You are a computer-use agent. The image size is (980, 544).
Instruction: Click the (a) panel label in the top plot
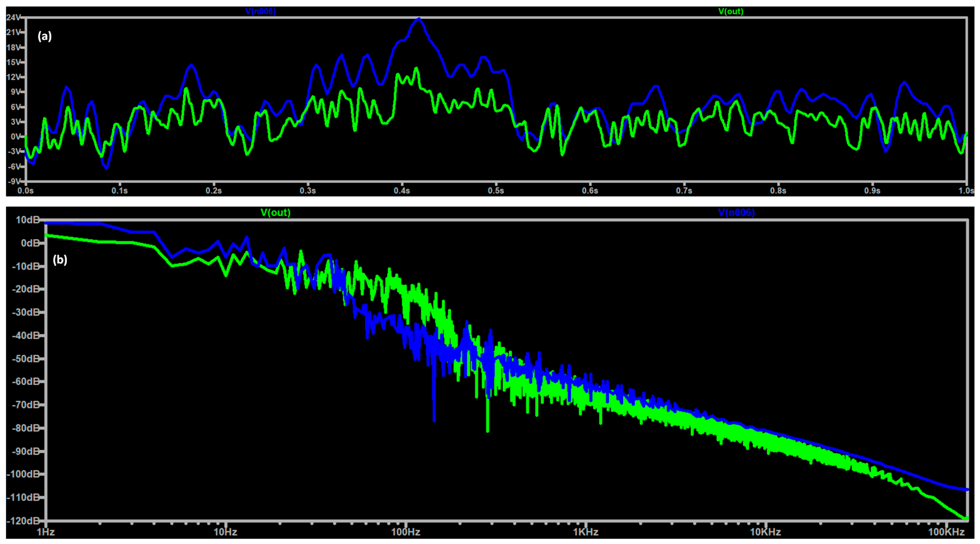pos(45,36)
